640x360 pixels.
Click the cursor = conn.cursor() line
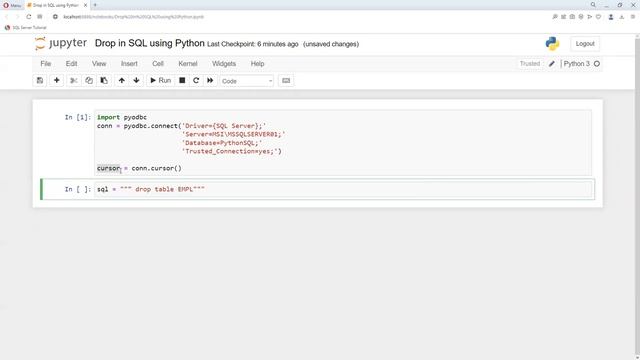tap(139, 168)
